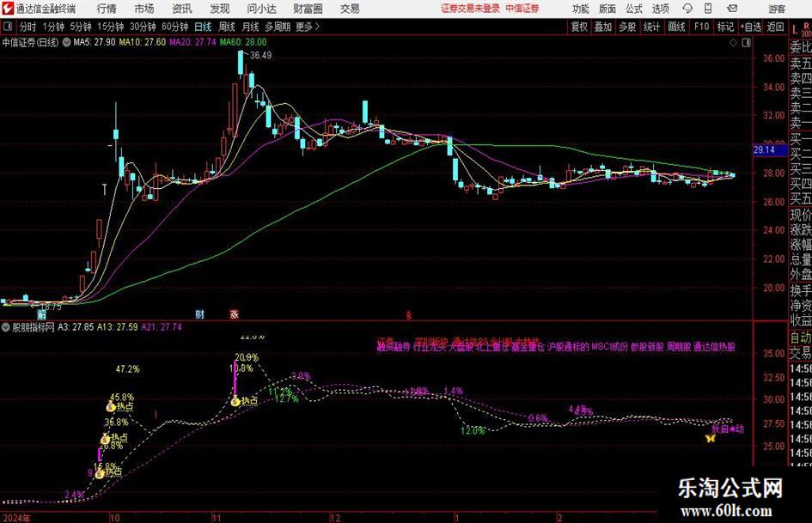Click the MA20: 27.74 indicator label
The width and height of the screenshot is (812, 523).
192,42
